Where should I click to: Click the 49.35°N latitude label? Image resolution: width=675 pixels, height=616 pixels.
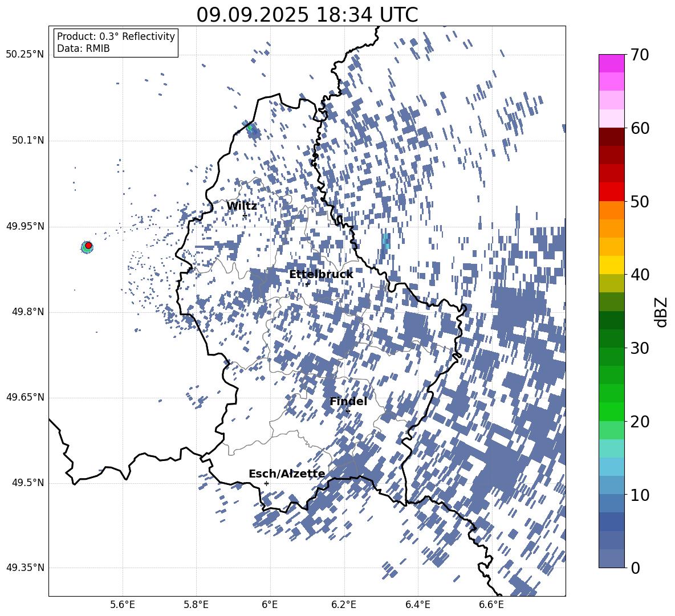pos(25,568)
